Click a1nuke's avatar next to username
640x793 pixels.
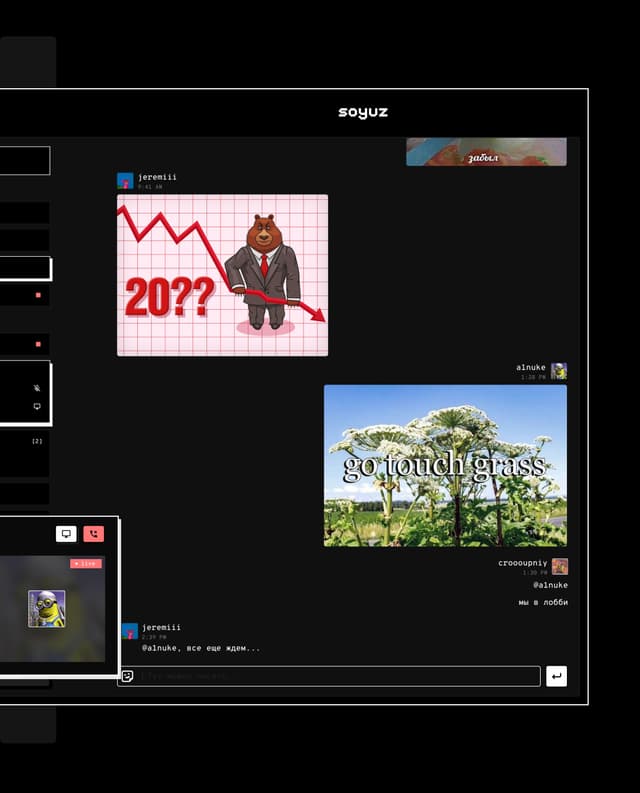click(559, 371)
